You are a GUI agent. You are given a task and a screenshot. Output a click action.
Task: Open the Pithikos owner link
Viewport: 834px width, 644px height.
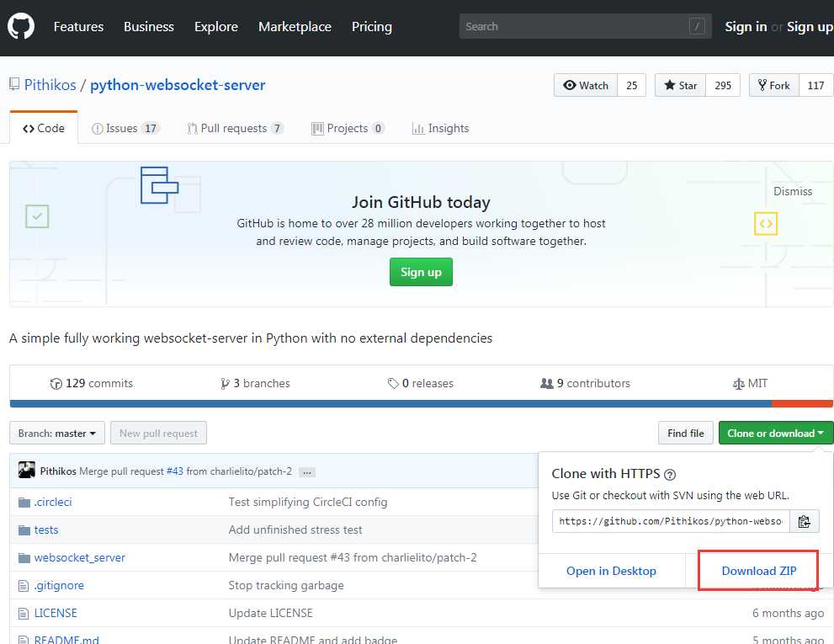point(50,85)
